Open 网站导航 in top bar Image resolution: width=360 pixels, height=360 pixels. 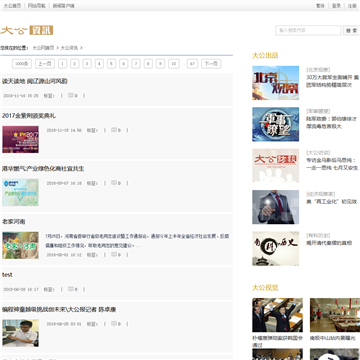click(x=37, y=6)
